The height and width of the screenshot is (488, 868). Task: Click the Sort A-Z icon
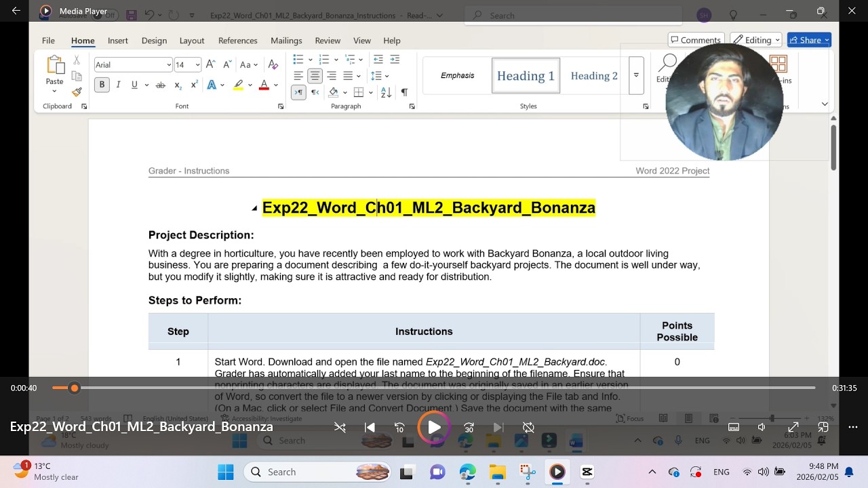click(x=385, y=92)
